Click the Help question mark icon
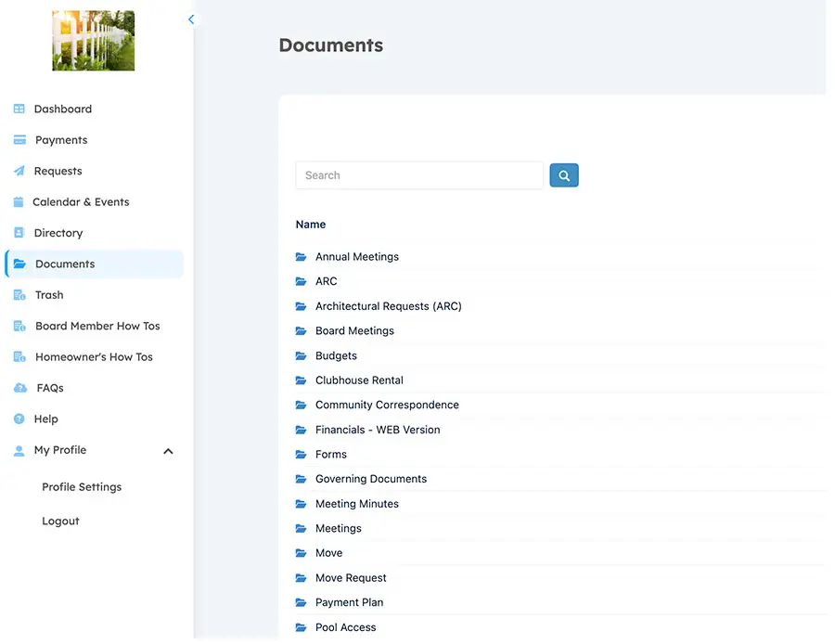The image size is (835, 644). (19, 419)
